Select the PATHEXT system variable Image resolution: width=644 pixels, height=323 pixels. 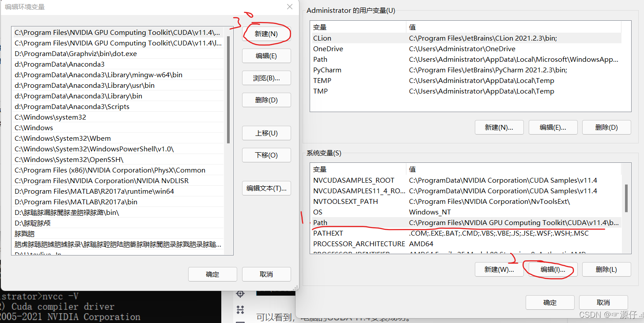(466, 233)
